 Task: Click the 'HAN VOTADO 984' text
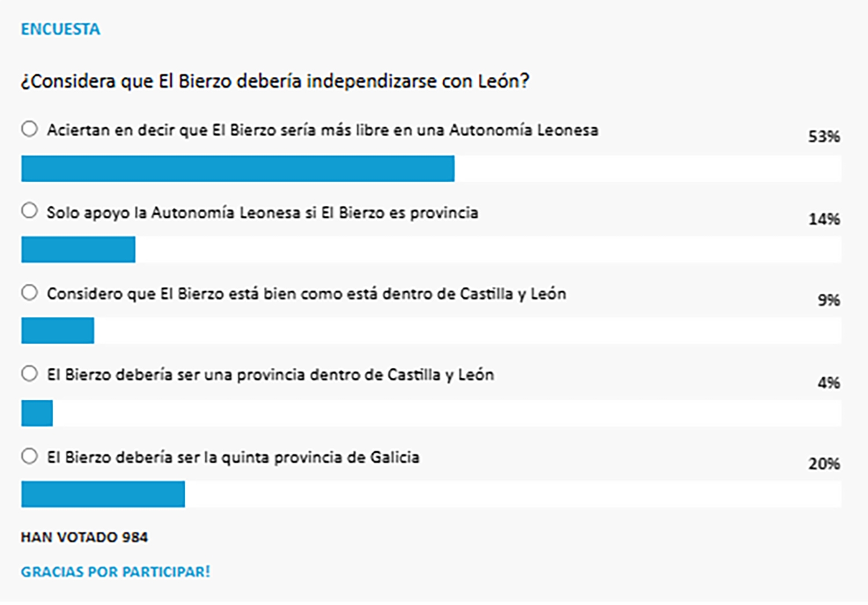84,537
